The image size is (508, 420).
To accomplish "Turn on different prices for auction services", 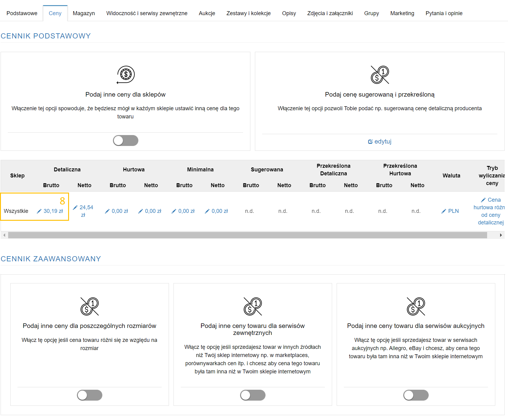I will click(416, 395).
